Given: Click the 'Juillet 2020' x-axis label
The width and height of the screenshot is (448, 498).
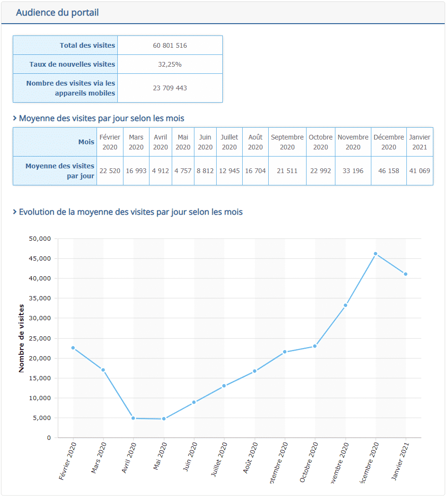Looking at the screenshot, I should tap(219, 459).
